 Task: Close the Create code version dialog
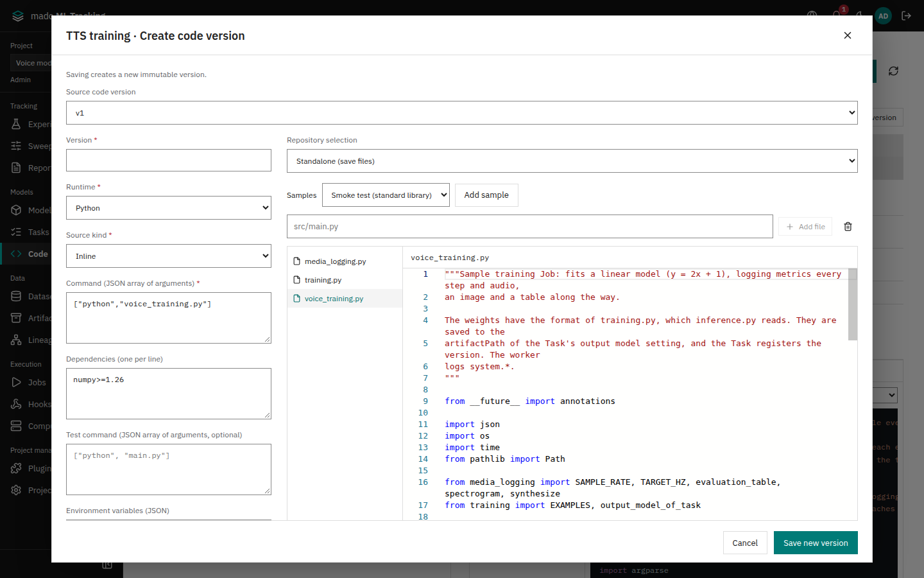[x=848, y=35]
